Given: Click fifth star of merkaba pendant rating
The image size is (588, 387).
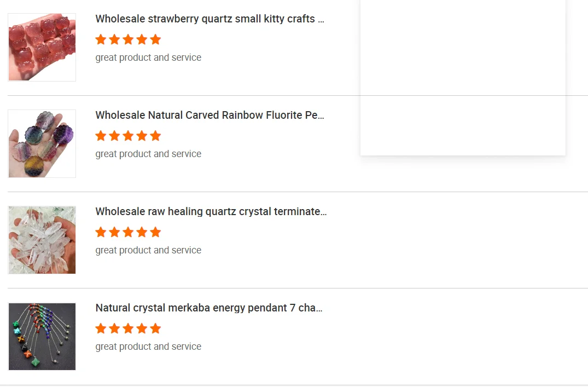Looking at the screenshot, I should [155, 328].
